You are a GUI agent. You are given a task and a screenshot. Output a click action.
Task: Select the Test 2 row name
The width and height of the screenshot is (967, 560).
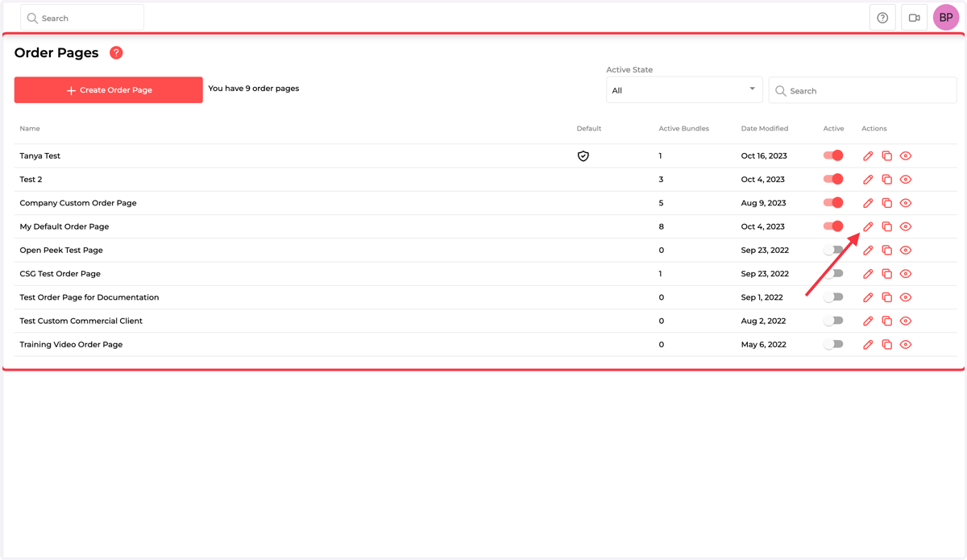coord(31,180)
